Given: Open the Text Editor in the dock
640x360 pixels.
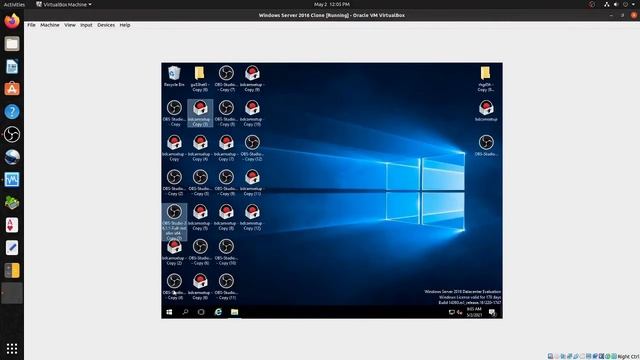Looking at the screenshot, I should click(12, 248).
